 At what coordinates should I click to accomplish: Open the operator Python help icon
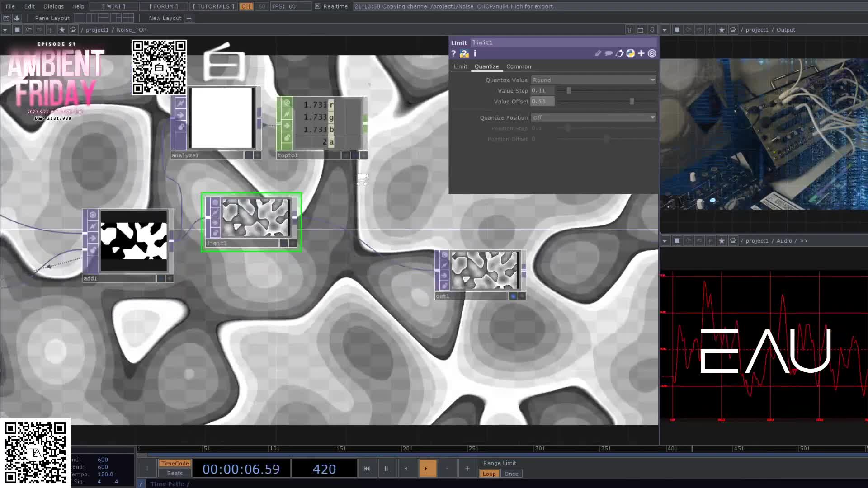coord(464,53)
